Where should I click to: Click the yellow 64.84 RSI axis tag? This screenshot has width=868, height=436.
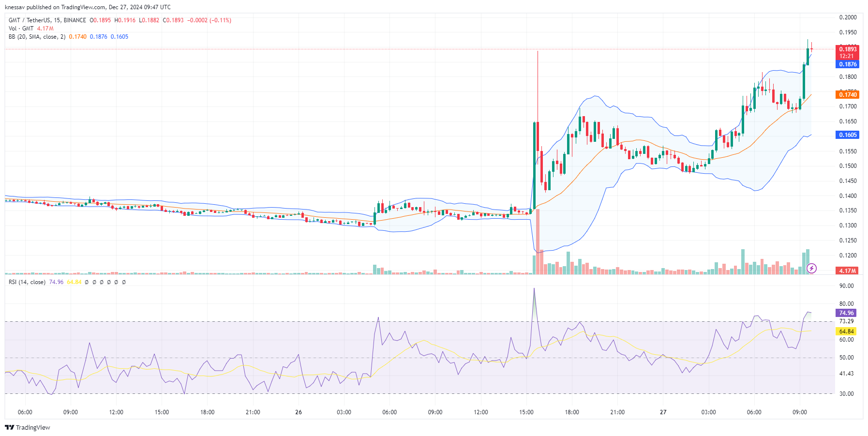[846, 331]
